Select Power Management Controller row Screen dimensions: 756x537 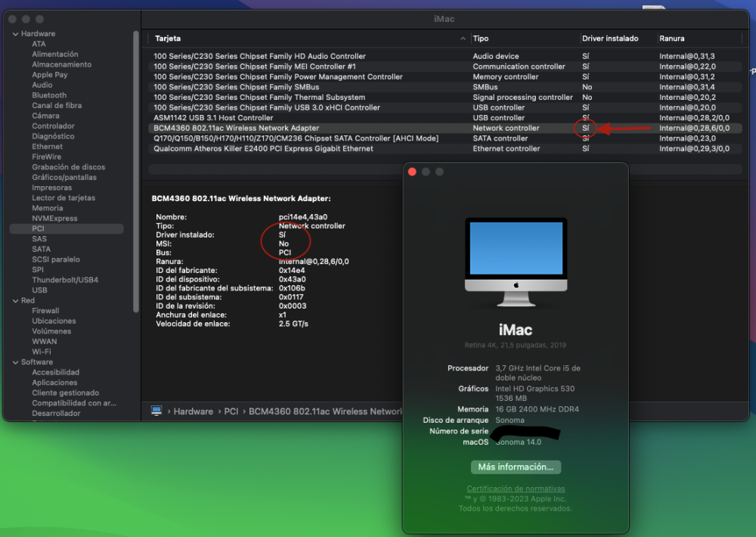(x=445, y=76)
